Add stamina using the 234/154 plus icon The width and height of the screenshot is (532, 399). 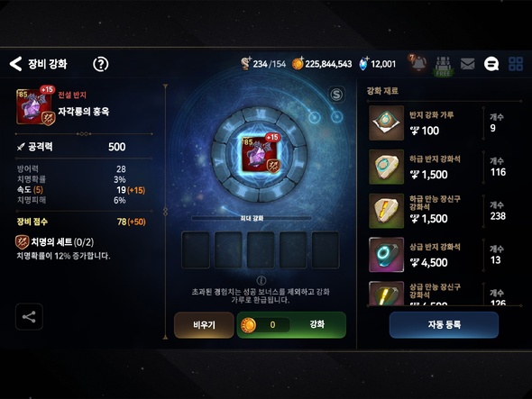click(245, 63)
